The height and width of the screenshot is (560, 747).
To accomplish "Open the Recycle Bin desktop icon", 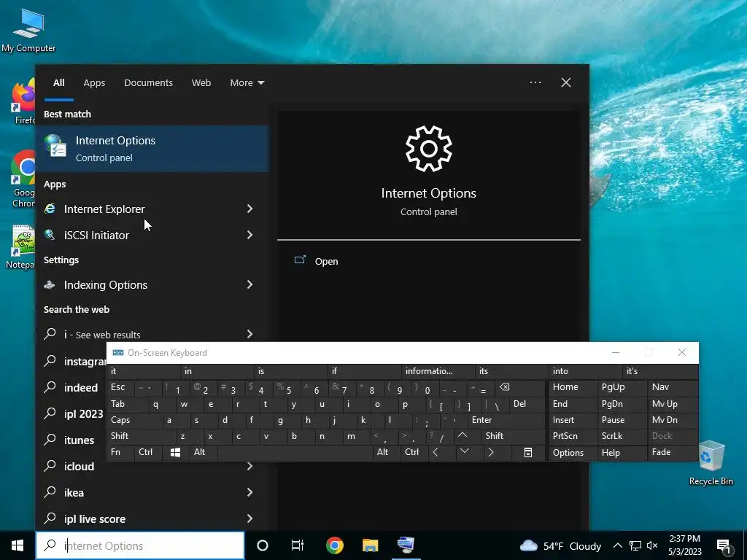I will coord(711,463).
